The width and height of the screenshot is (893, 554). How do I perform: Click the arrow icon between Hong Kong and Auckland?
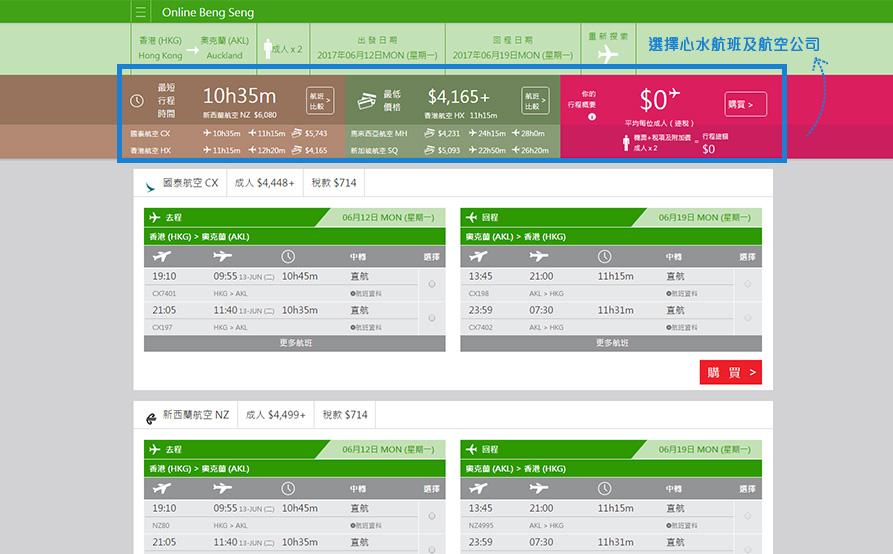pos(193,50)
